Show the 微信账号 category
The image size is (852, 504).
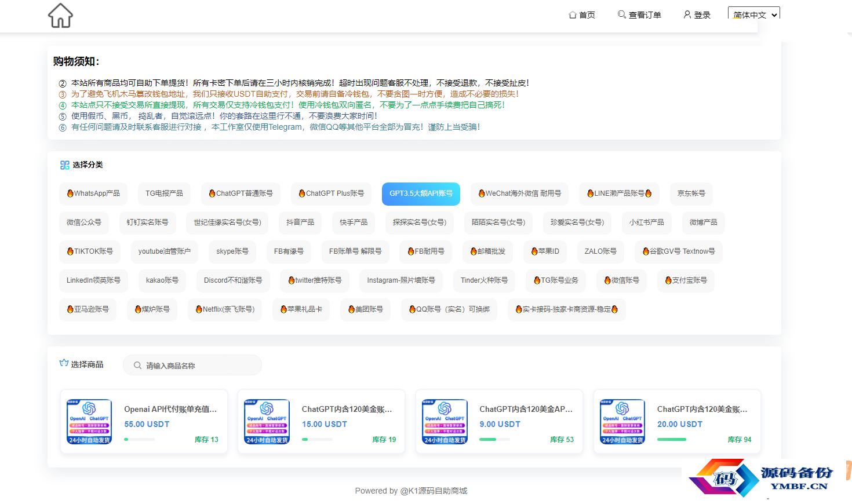[622, 280]
